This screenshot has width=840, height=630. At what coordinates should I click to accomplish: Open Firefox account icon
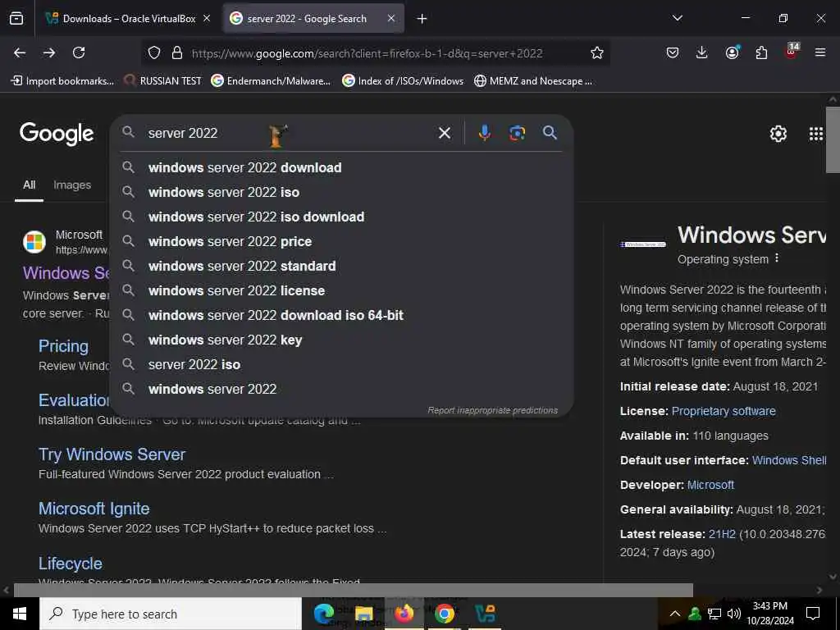pyautogui.click(x=732, y=52)
